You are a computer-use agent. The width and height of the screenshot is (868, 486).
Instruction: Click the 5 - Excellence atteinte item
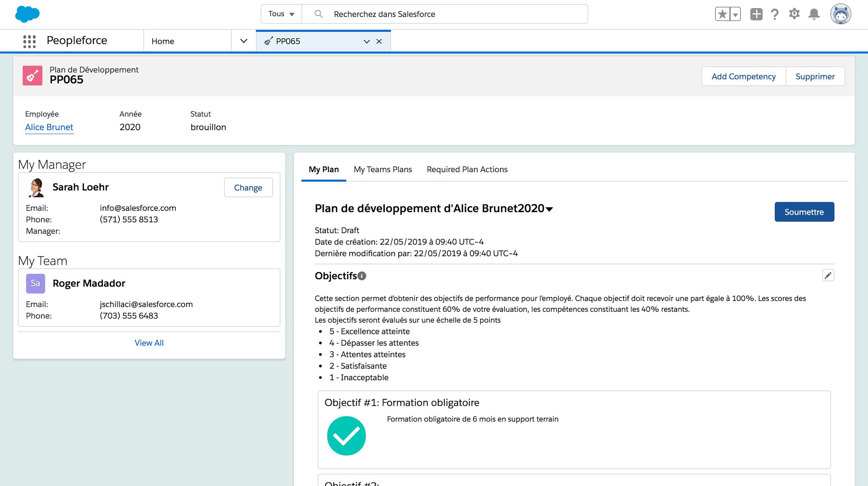(x=369, y=331)
